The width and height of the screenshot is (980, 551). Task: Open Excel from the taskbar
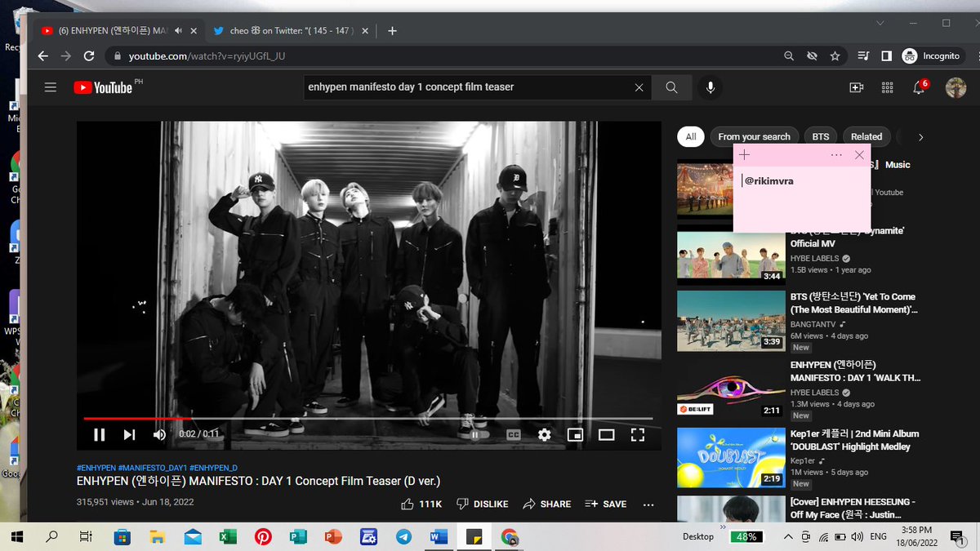click(228, 536)
